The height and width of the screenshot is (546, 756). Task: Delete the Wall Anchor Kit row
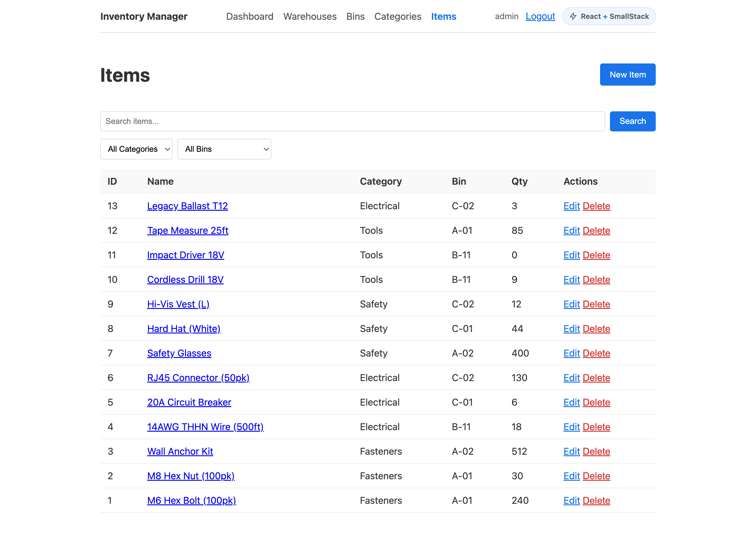[x=596, y=452]
